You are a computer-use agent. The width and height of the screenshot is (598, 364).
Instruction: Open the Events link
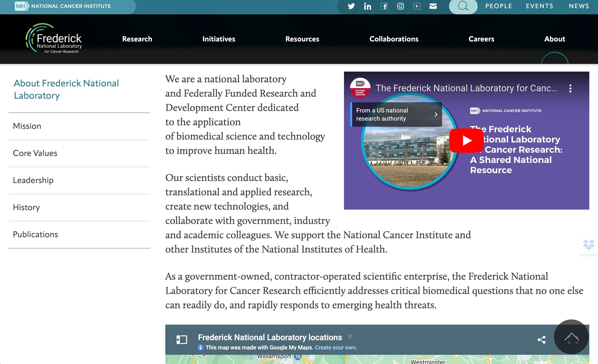pyautogui.click(x=539, y=6)
